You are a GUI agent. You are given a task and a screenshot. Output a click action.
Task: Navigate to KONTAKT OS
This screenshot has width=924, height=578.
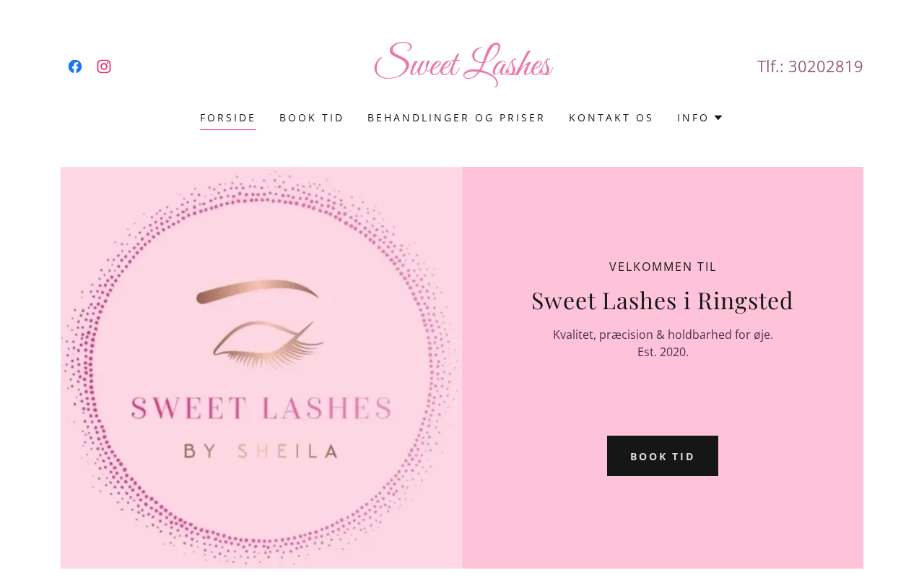[x=611, y=118]
